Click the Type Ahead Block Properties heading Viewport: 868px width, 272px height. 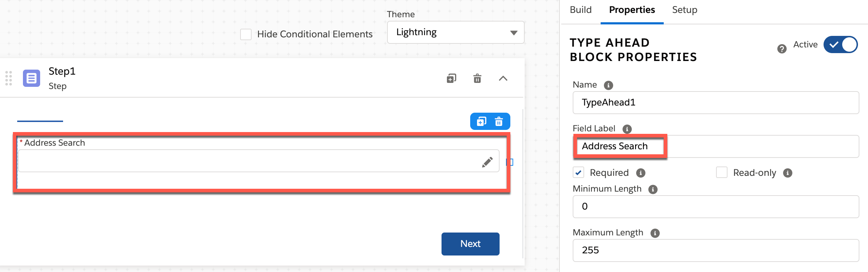pyautogui.click(x=633, y=50)
